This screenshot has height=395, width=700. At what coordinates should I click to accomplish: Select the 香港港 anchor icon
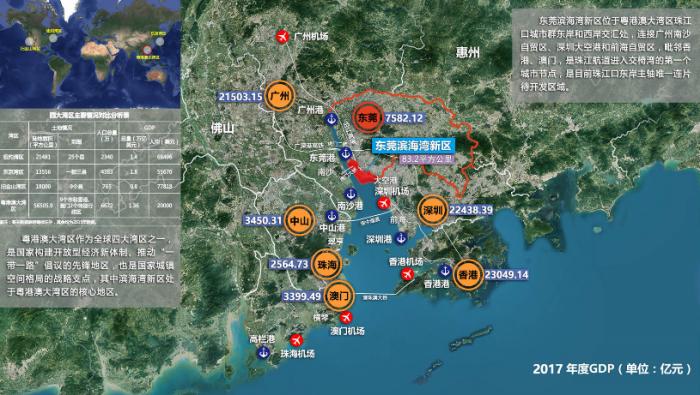[445, 270]
